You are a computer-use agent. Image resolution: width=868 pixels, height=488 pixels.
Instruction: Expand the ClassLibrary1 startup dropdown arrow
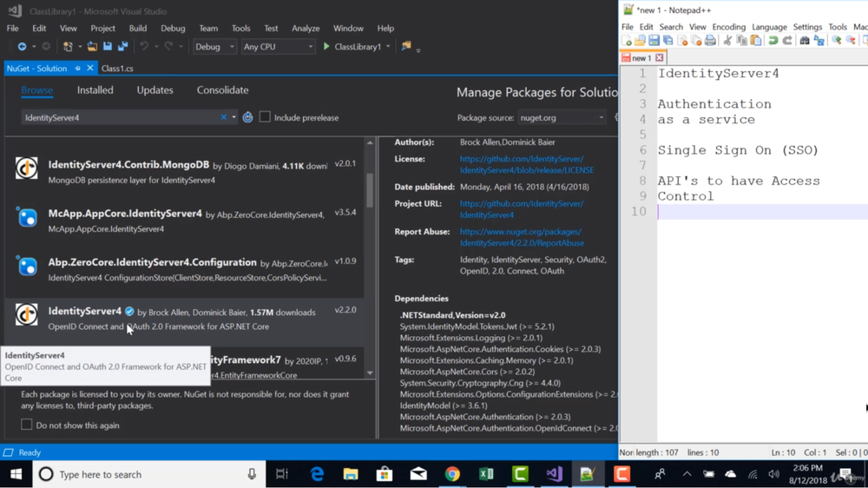point(388,47)
